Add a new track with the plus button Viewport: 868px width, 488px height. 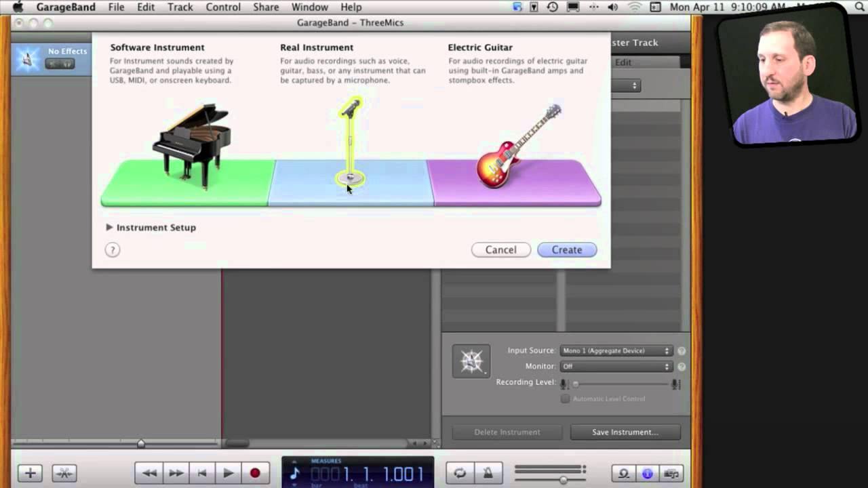click(x=30, y=473)
